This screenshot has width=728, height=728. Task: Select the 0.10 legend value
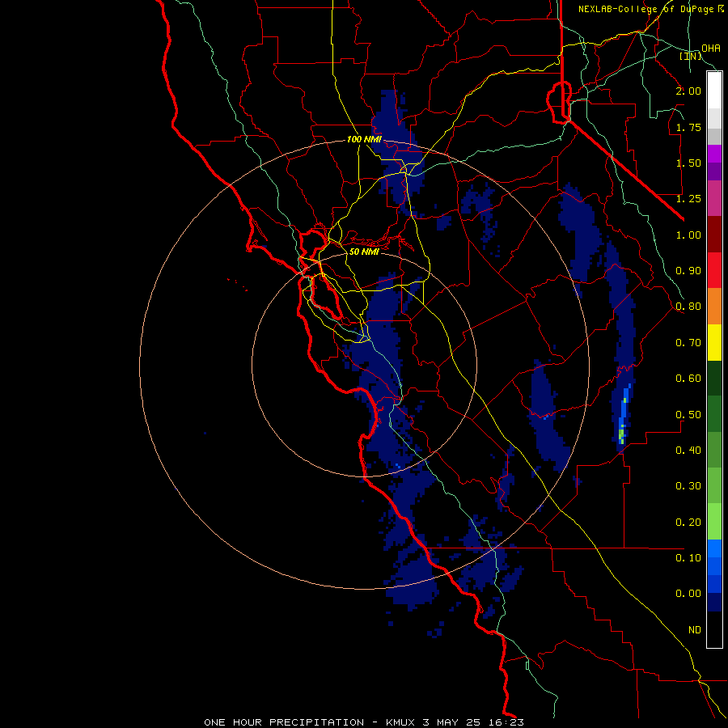click(x=688, y=558)
